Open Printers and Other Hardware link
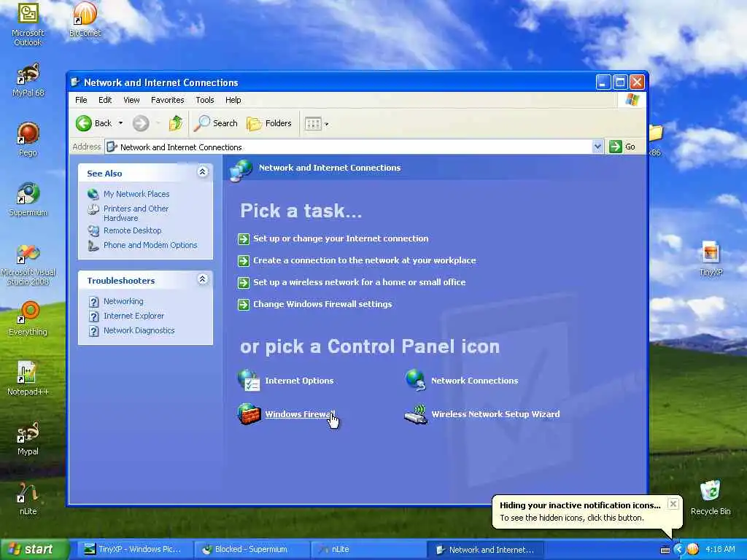 [x=136, y=213]
